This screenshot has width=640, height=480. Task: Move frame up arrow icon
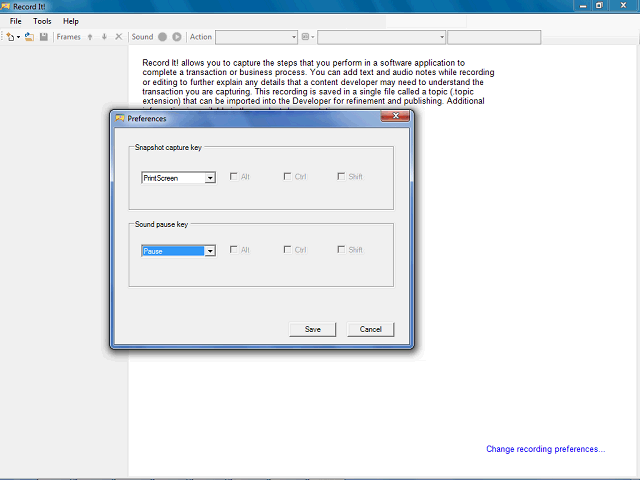click(90, 37)
